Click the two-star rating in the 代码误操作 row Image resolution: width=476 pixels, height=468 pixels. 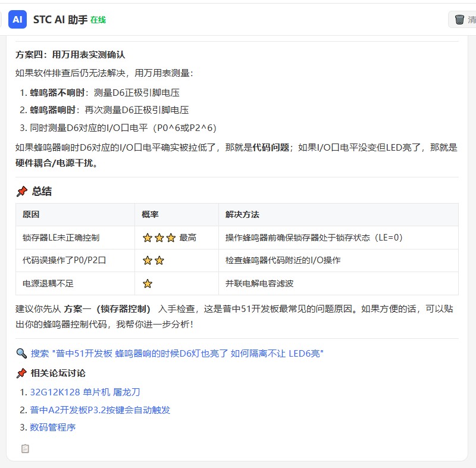(x=154, y=260)
